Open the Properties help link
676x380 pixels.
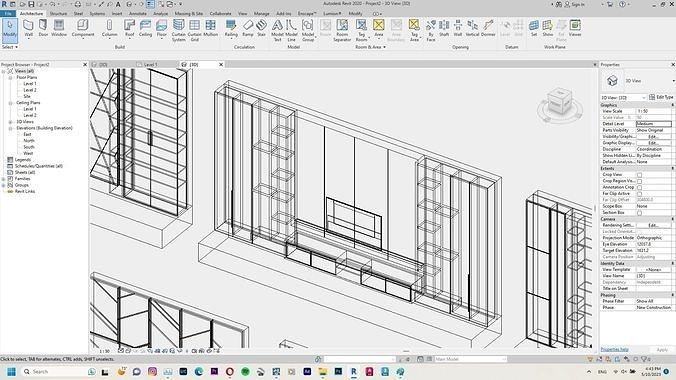point(614,349)
